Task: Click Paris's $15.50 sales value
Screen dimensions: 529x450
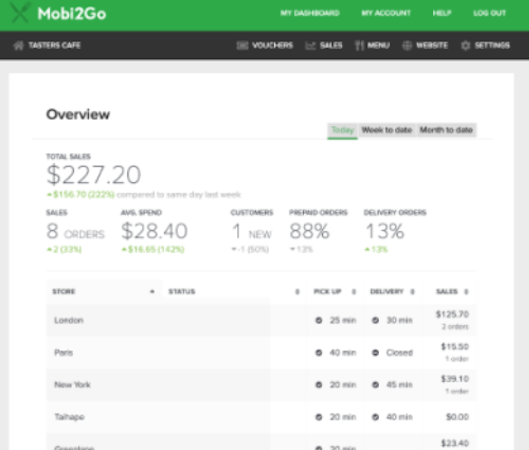Action: (x=455, y=346)
